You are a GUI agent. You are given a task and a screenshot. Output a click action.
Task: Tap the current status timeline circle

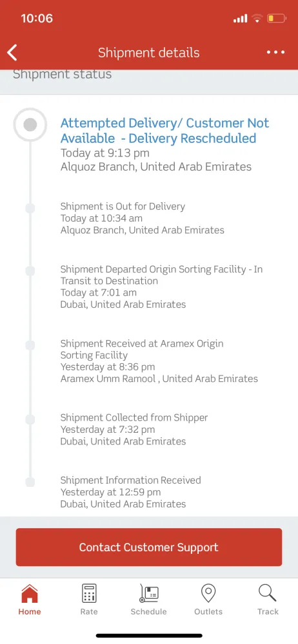30,124
